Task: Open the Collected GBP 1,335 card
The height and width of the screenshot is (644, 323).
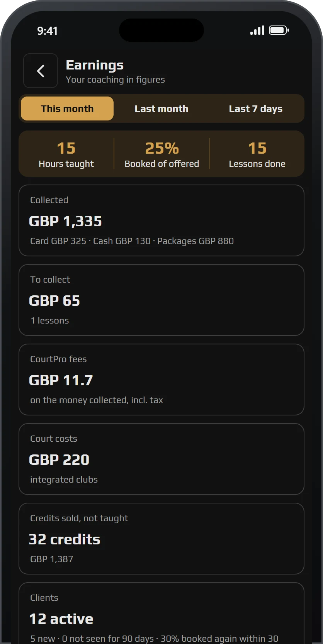Action: pos(161,220)
